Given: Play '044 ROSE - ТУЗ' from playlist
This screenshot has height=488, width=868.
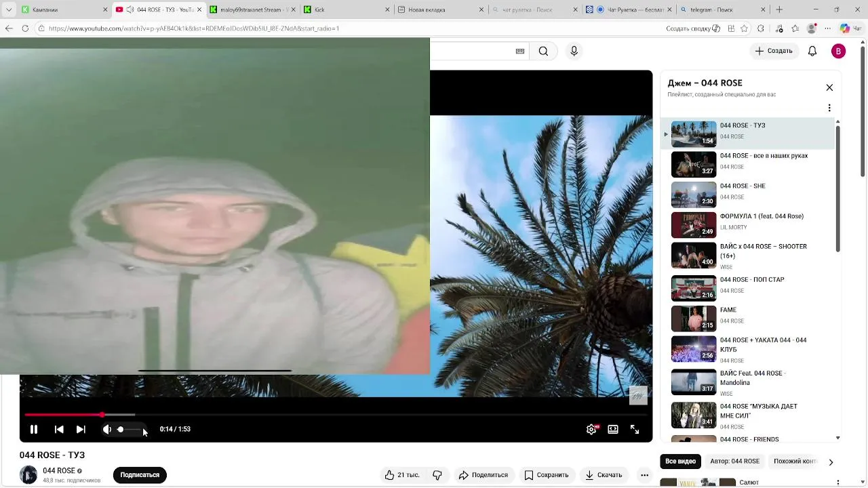Looking at the screenshot, I should click(x=748, y=134).
